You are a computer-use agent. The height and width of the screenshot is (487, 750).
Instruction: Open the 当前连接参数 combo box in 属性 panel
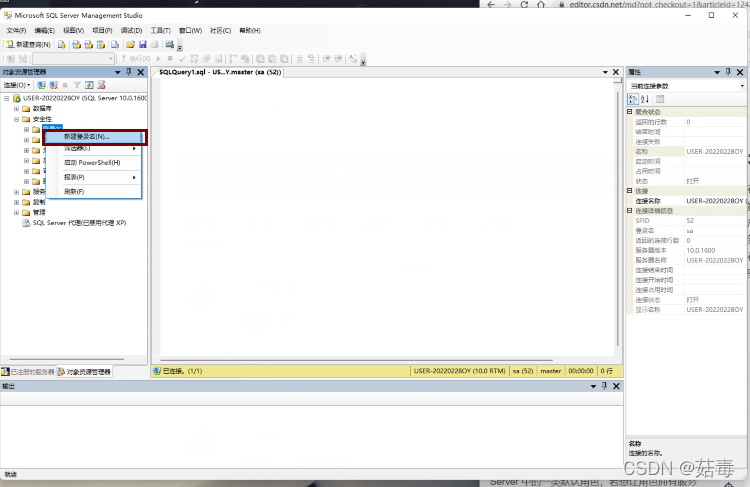(x=686, y=86)
